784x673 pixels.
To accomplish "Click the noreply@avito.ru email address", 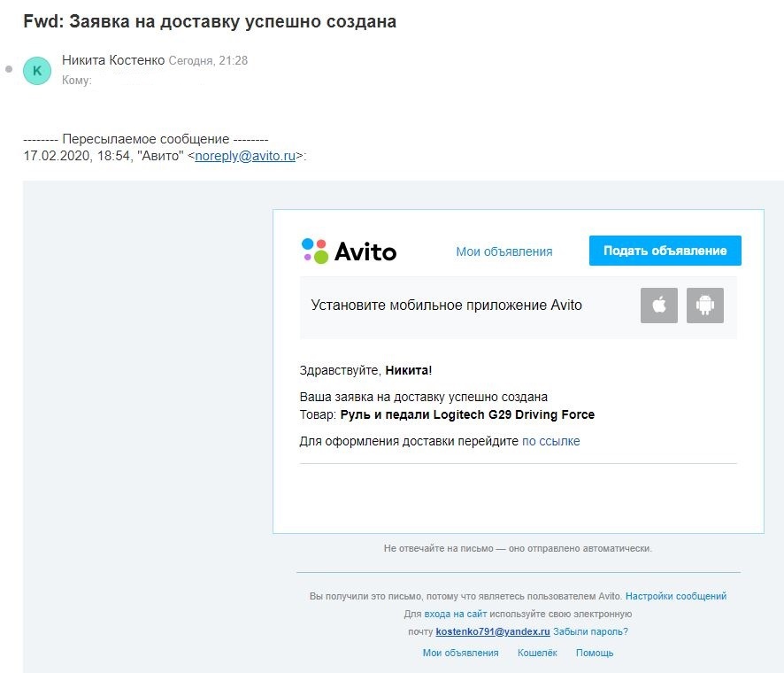I will [245, 156].
